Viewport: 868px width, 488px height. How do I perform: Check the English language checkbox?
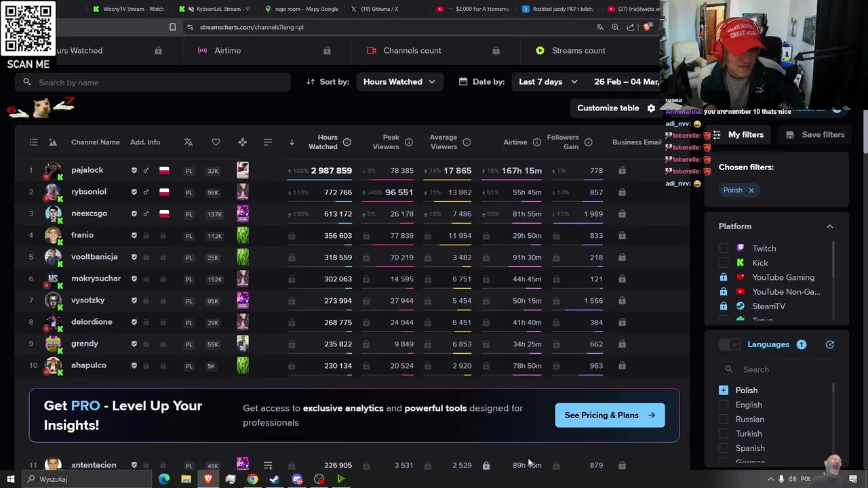(x=724, y=405)
